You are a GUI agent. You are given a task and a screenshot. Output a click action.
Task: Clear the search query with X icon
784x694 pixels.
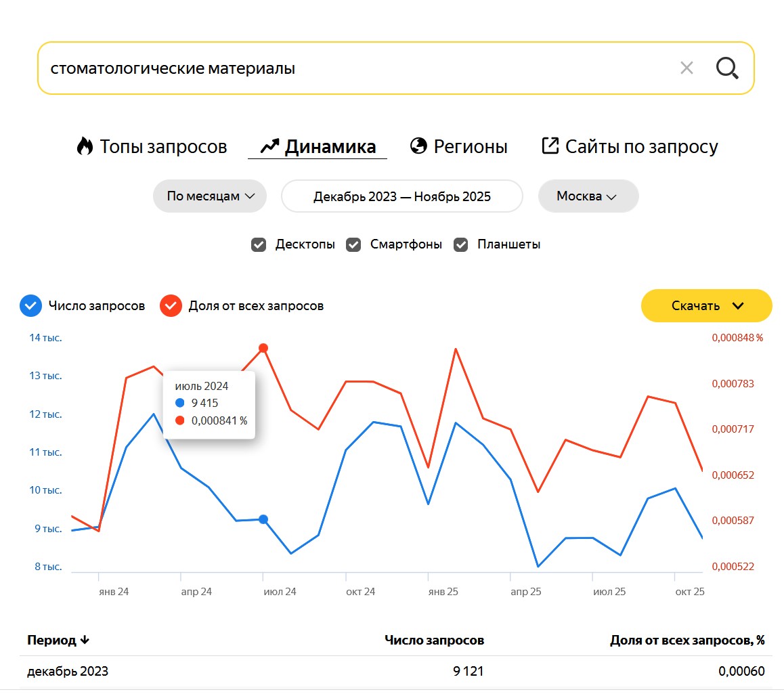687,68
